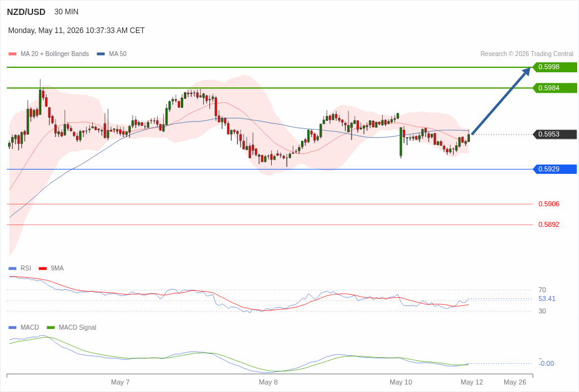Viewport: 579px width, 392px height.
Task: Click the 0.5984 green resistance price label
Action: pyautogui.click(x=555, y=88)
